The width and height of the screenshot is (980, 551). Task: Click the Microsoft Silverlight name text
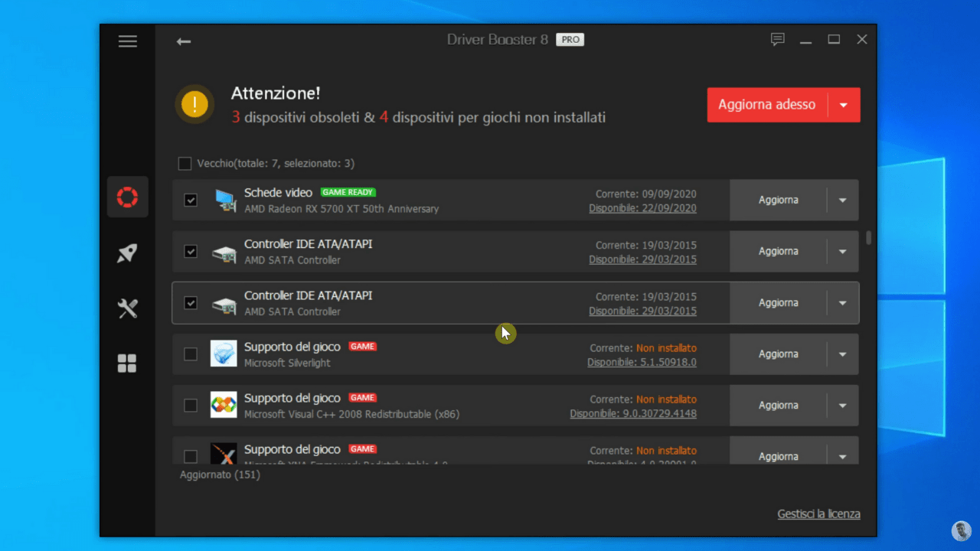pos(287,363)
